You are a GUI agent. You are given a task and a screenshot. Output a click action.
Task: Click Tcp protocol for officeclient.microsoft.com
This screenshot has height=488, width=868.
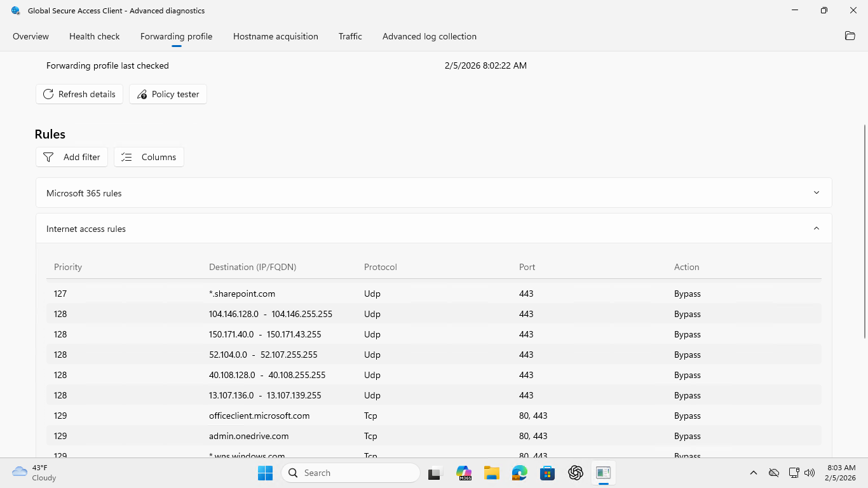click(370, 416)
